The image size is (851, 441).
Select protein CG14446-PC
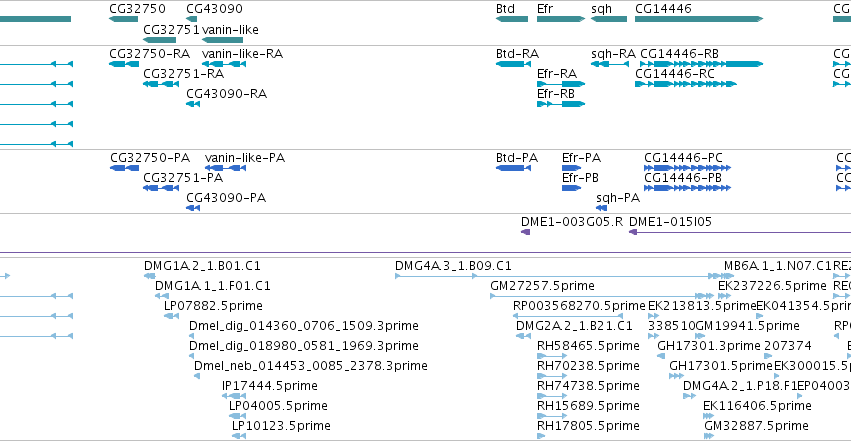coord(688,168)
